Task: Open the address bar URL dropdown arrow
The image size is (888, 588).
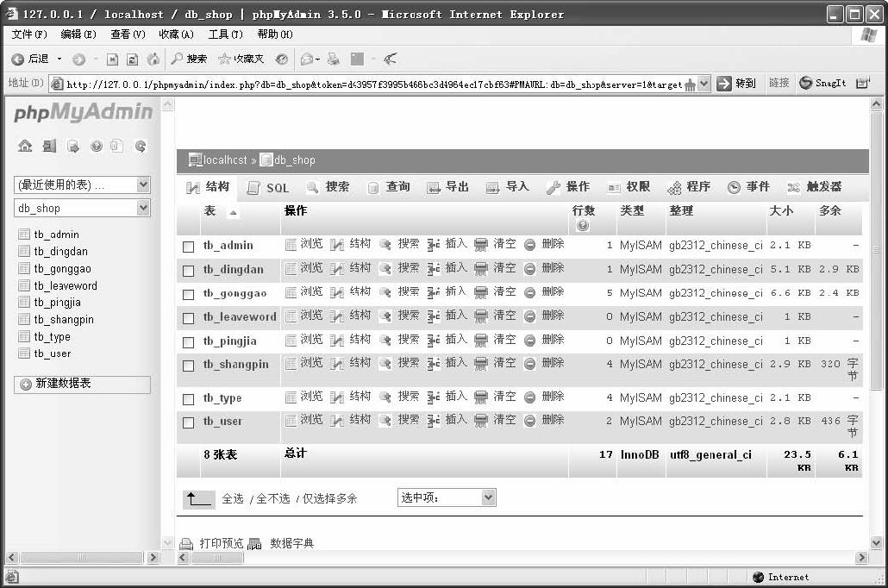Action: coord(704,84)
